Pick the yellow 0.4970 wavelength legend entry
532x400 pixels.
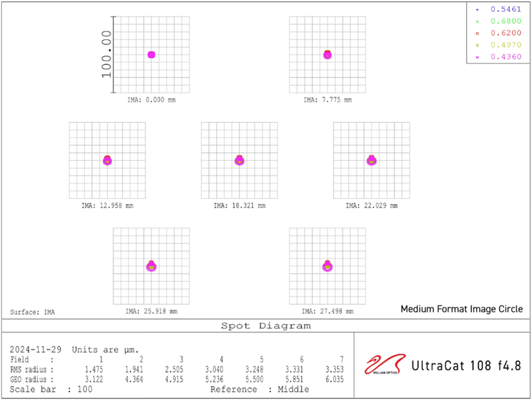point(500,45)
